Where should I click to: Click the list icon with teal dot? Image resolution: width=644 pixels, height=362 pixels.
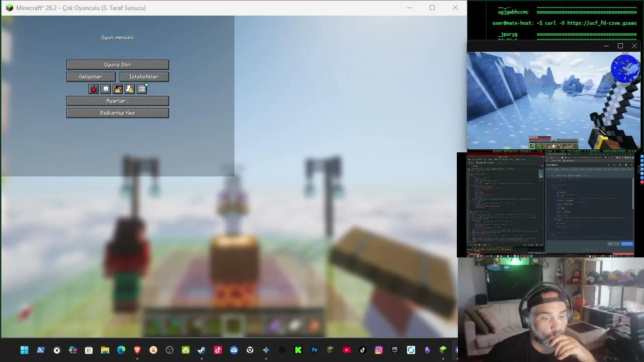142,89
